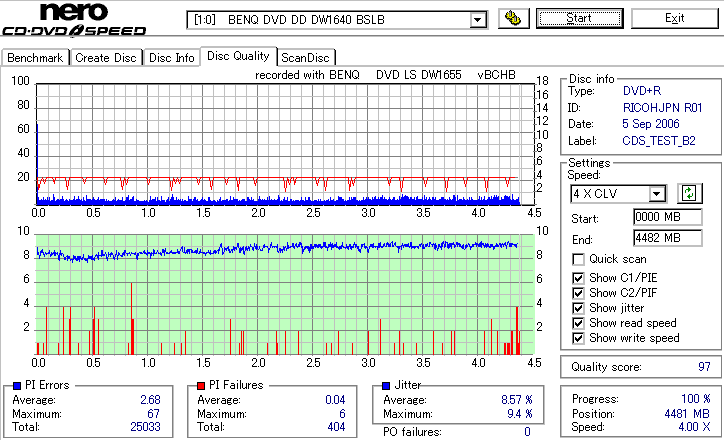This screenshot has height=441, width=724.
Task: Click the PO failures value 0
Action: (x=527, y=432)
